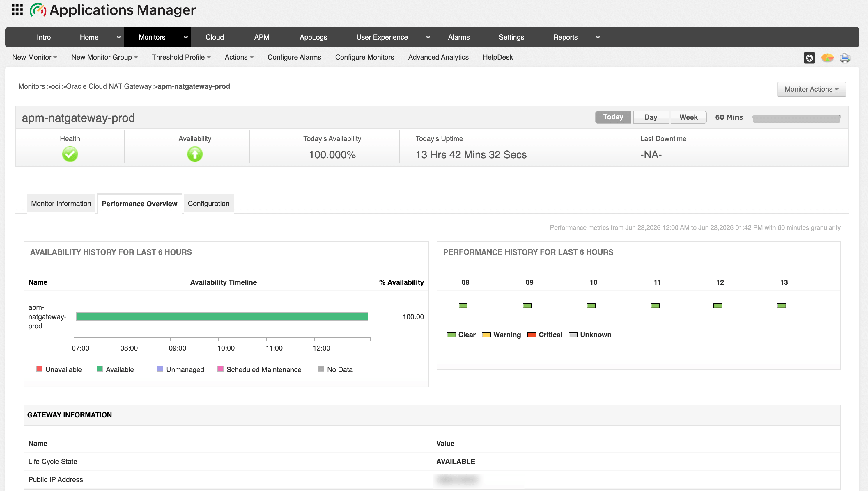Click performance status indicator for hour 11
Viewport: 868px width, 491px height.
(655, 305)
